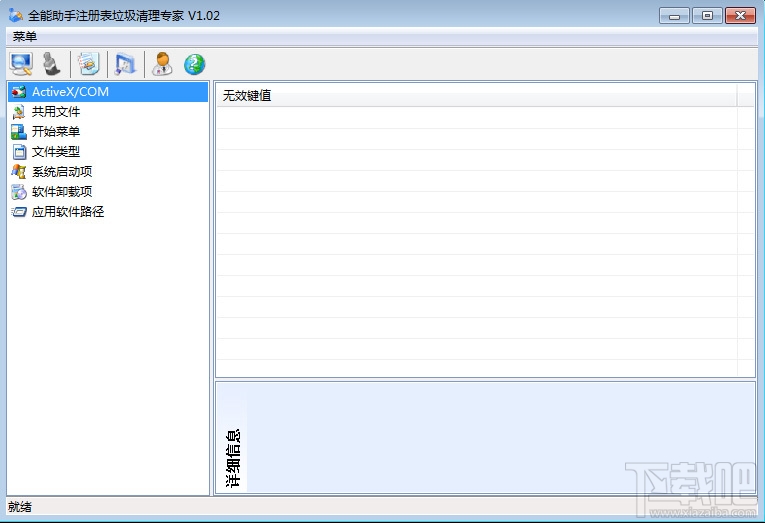Close the application window
765x523 pixels.
point(741,16)
